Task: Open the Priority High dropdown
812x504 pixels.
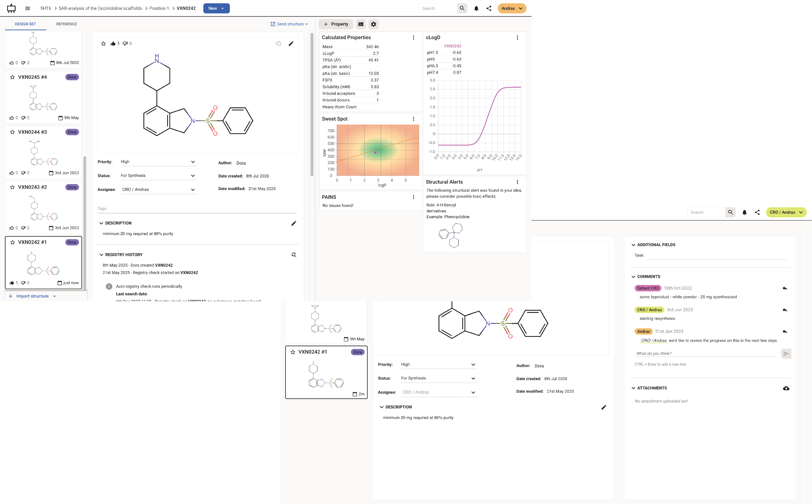Action: click(x=158, y=162)
